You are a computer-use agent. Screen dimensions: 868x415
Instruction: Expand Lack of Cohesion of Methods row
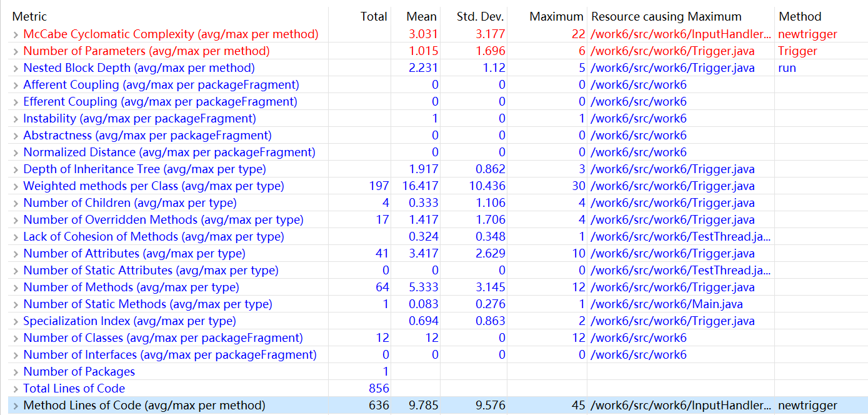click(16, 237)
